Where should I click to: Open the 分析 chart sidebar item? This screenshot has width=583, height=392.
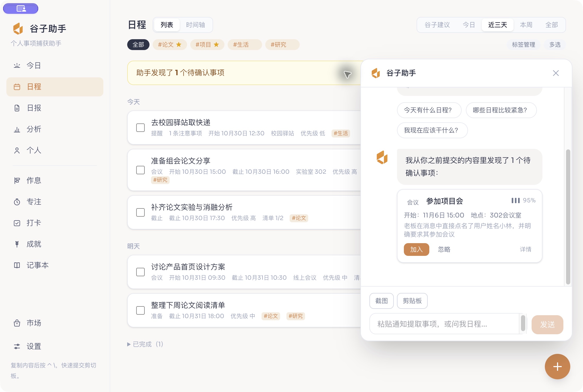click(x=55, y=129)
